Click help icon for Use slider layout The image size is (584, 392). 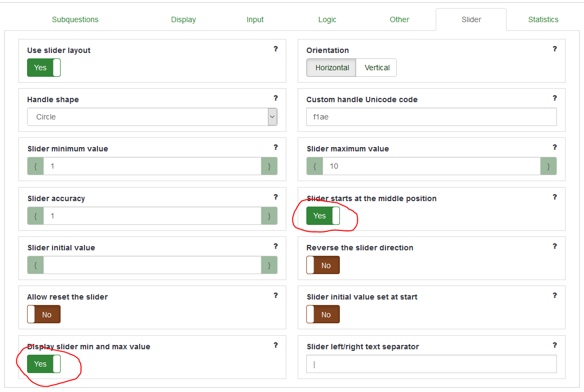tap(275, 49)
